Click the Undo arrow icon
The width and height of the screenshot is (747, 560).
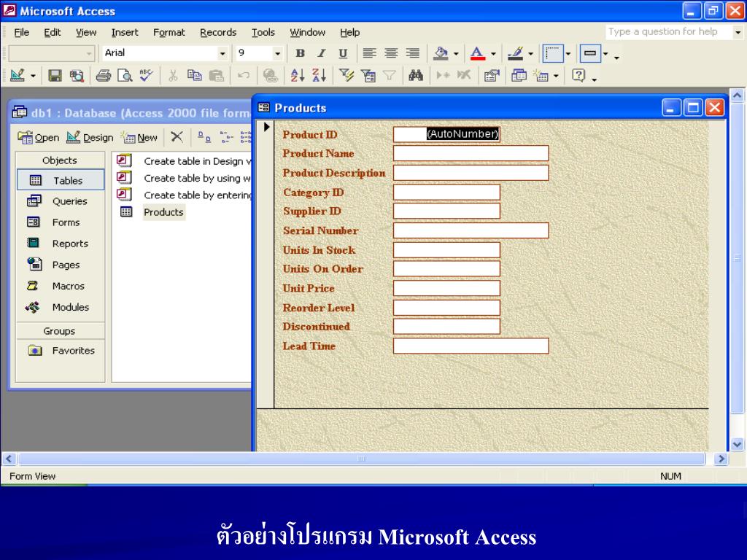pos(244,75)
